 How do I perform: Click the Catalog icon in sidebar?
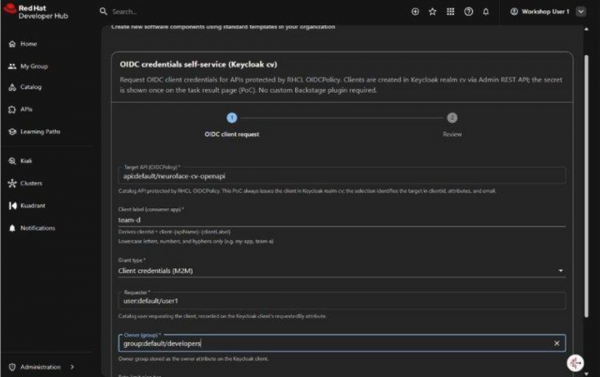click(12, 87)
